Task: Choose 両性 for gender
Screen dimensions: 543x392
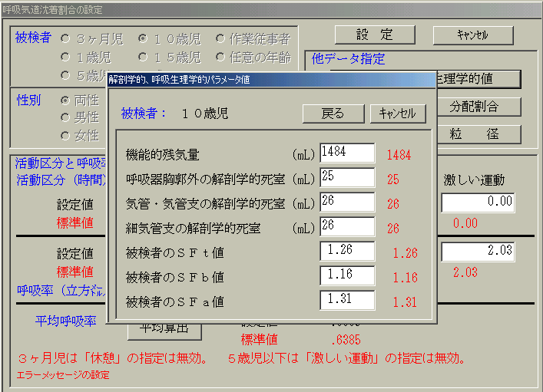Action: (66, 100)
